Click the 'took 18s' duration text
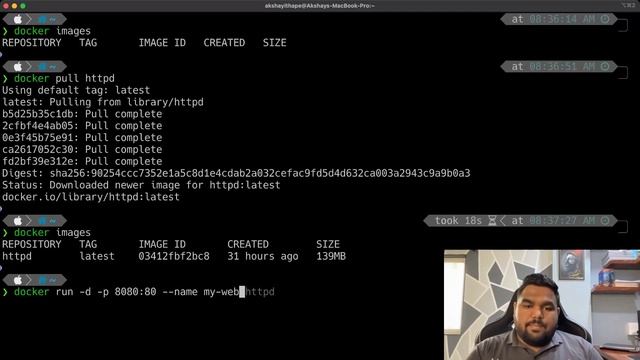The image size is (640, 360). [458, 221]
